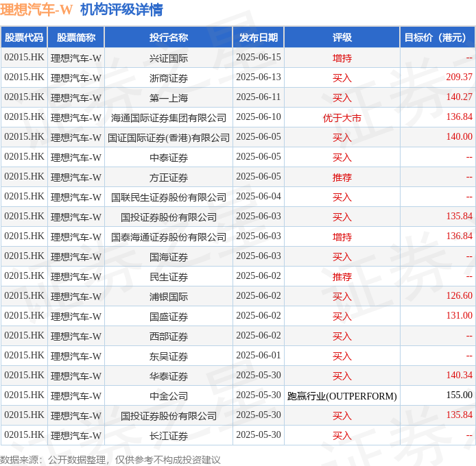Click the date 2025-06-10
476x466 pixels.
(x=259, y=116)
